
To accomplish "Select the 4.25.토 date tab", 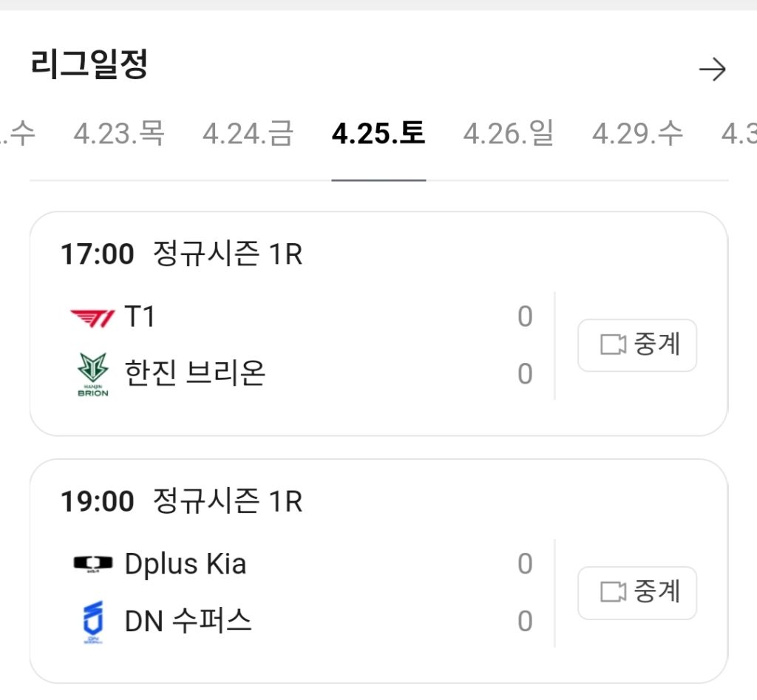I will (x=378, y=134).
